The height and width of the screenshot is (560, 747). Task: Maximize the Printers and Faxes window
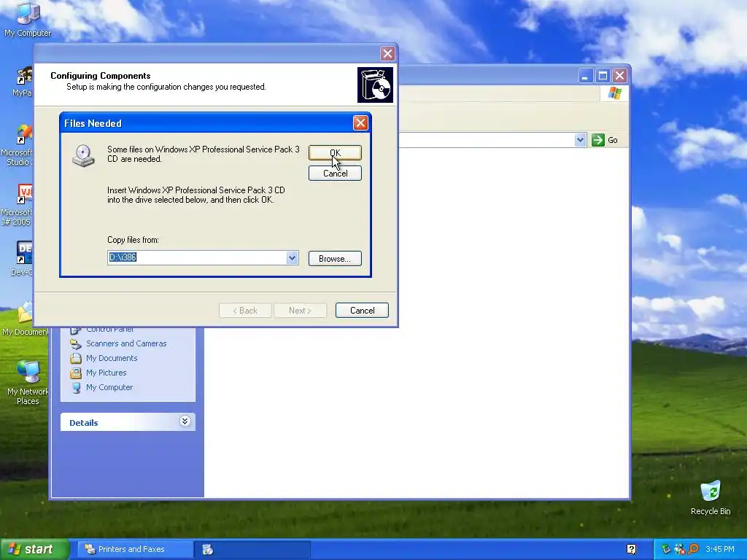click(603, 76)
